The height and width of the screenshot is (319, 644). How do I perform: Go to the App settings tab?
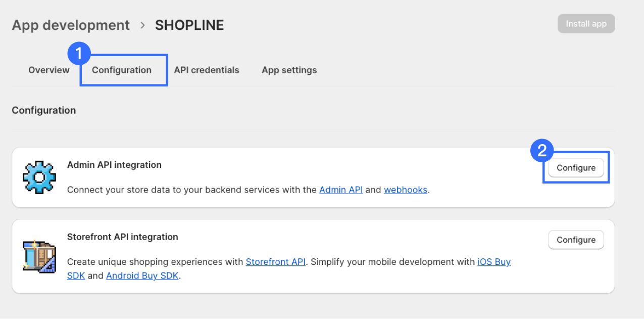pyautogui.click(x=289, y=70)
